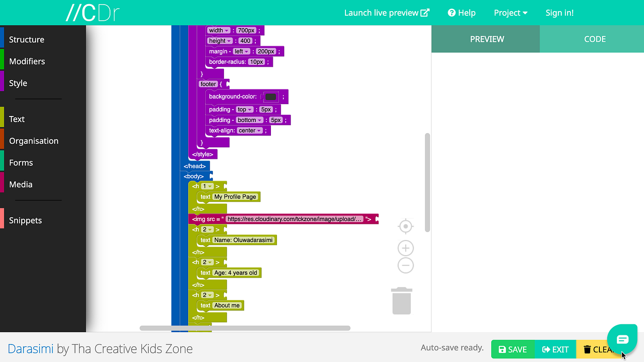Open the Media blocks category
Viewport: 644px width, 362px height.
pos(21,184)
